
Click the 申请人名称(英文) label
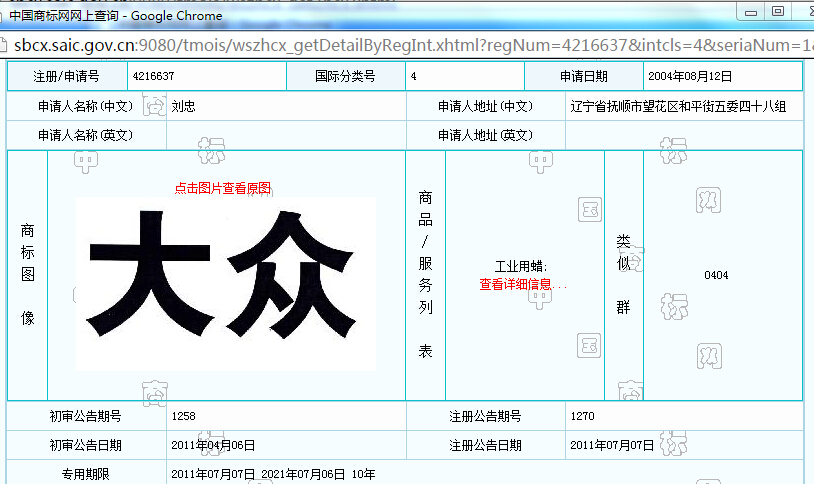coord(86,136)
